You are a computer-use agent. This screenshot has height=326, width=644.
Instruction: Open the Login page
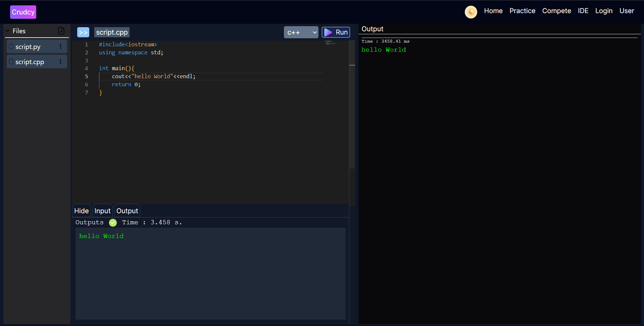pos(604,11)
